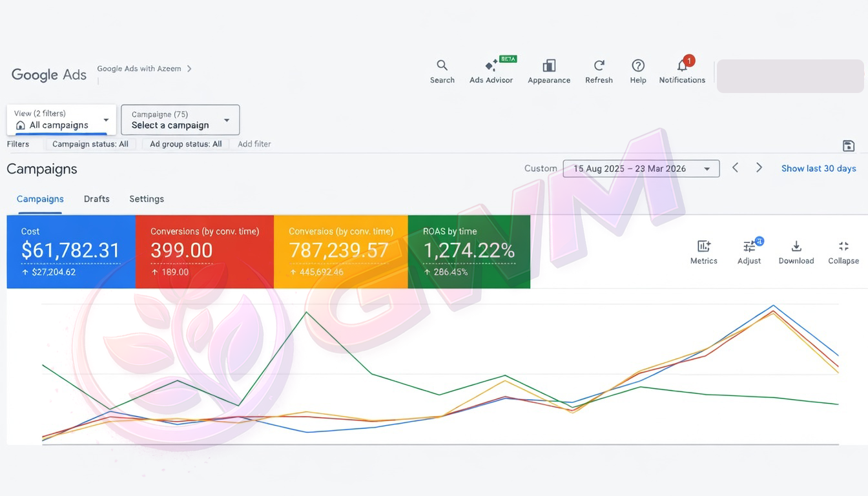This screenshot has width=868, height=496.
Task: Open the Appearance settings icon
Action: (549, 66)
